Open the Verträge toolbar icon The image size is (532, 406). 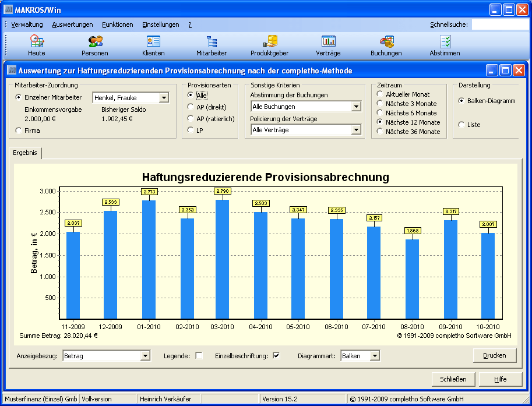click(328, 45)
